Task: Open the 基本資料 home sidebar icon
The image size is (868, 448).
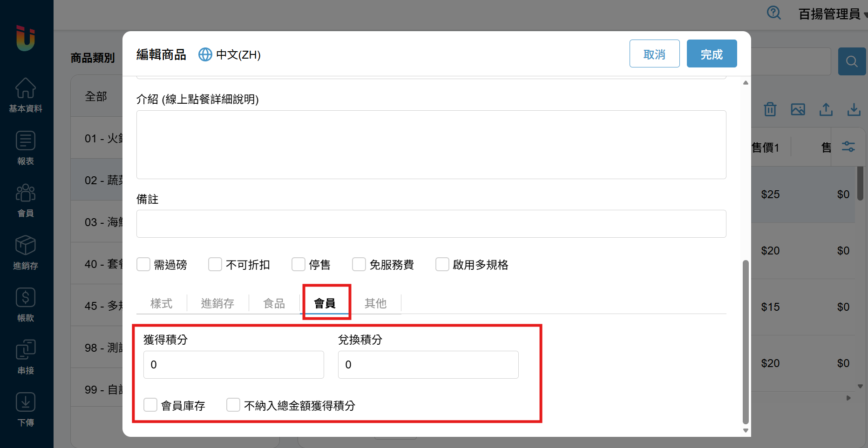Action: [26, 88]
